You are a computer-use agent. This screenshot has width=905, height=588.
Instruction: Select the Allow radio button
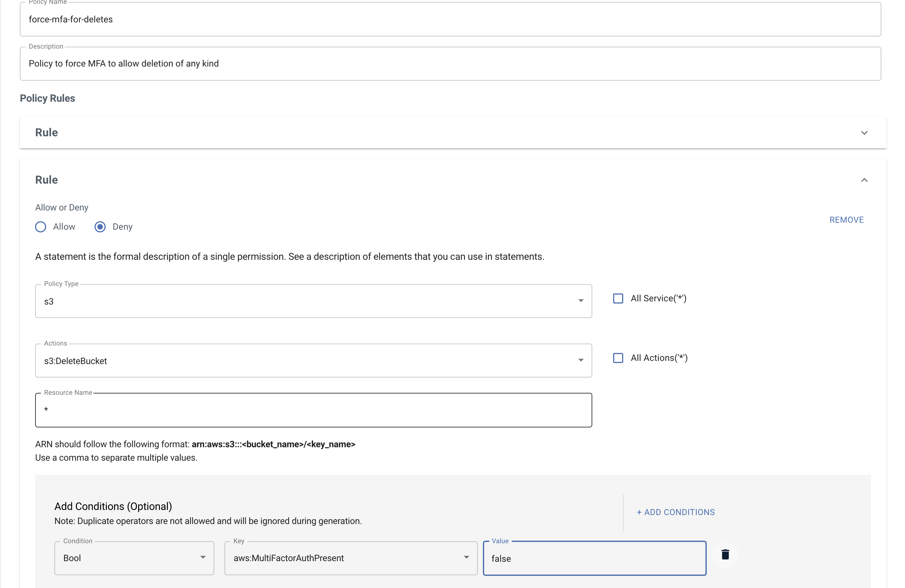pos(41,226)
